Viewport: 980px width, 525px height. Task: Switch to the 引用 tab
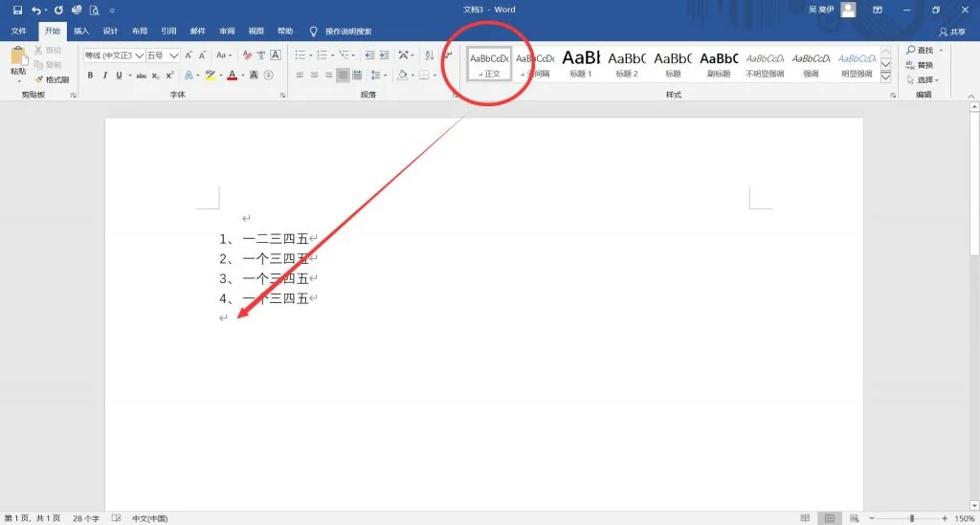click(x=168, y=32)
